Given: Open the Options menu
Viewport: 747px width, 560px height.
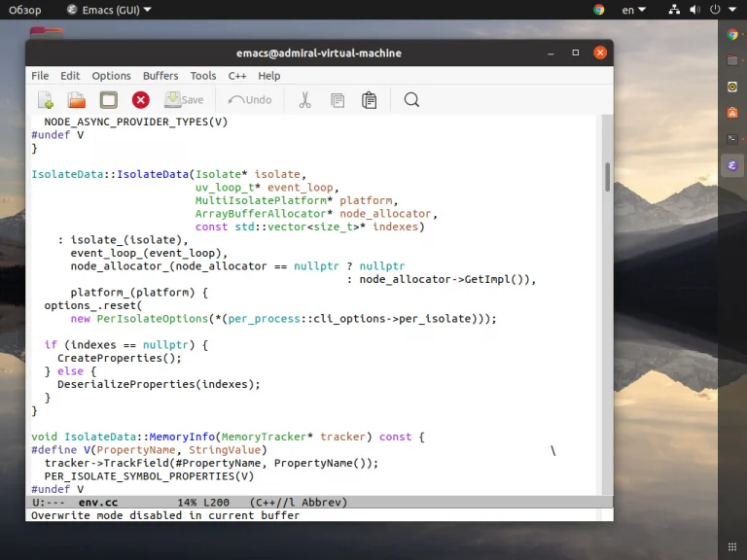Looking at the screenshot, I should pyautogui.click(x=111, y=76).
